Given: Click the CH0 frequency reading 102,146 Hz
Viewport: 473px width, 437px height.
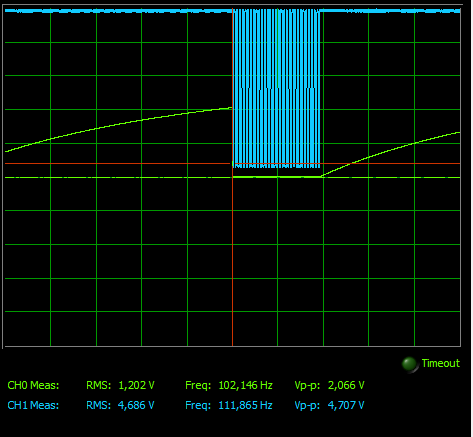Looking at the screenshot, I should [x=245, y=385].
